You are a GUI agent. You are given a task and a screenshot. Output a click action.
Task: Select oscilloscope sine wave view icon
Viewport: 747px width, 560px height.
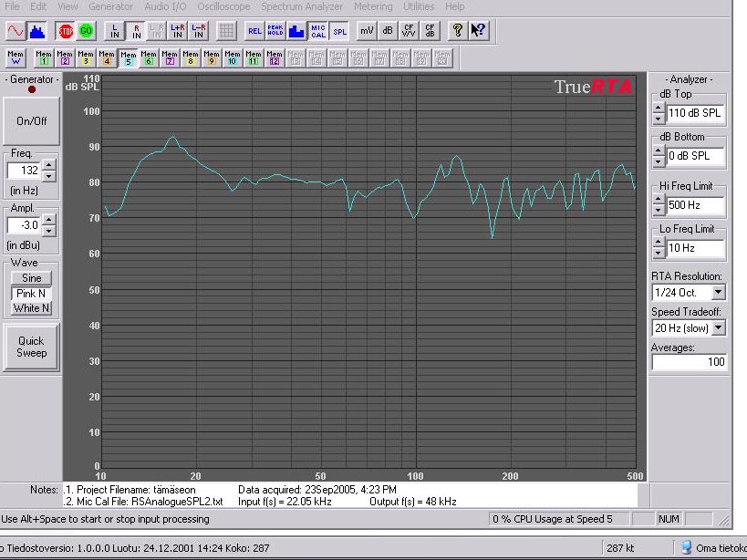[x=16, y=31]
